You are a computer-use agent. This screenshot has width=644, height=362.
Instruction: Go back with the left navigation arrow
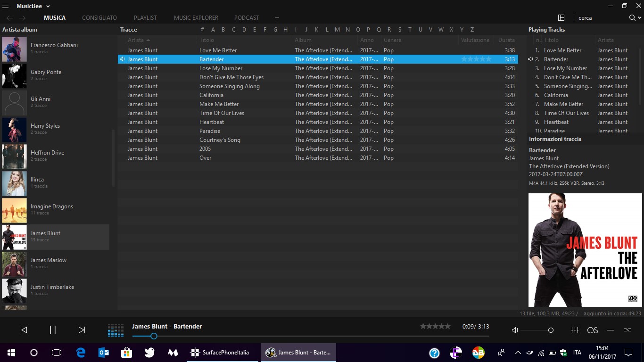[10, 18]
